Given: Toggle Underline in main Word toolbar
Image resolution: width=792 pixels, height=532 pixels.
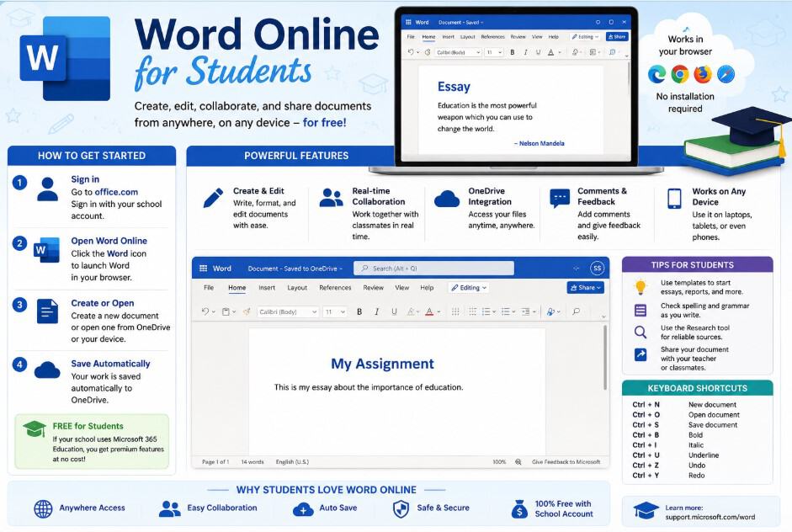Looking at the screenshot, I should point(394,311).
